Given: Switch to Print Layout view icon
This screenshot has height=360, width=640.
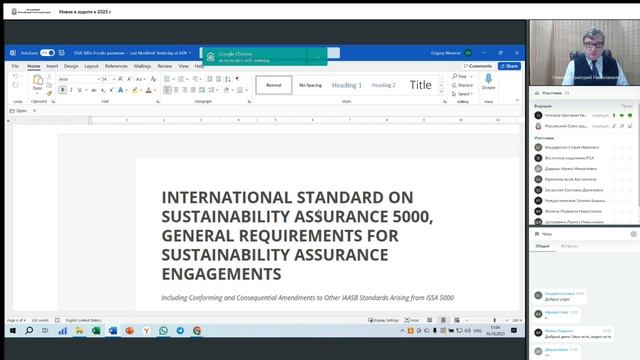Looking at the screenshot, I should pos(443,320).
